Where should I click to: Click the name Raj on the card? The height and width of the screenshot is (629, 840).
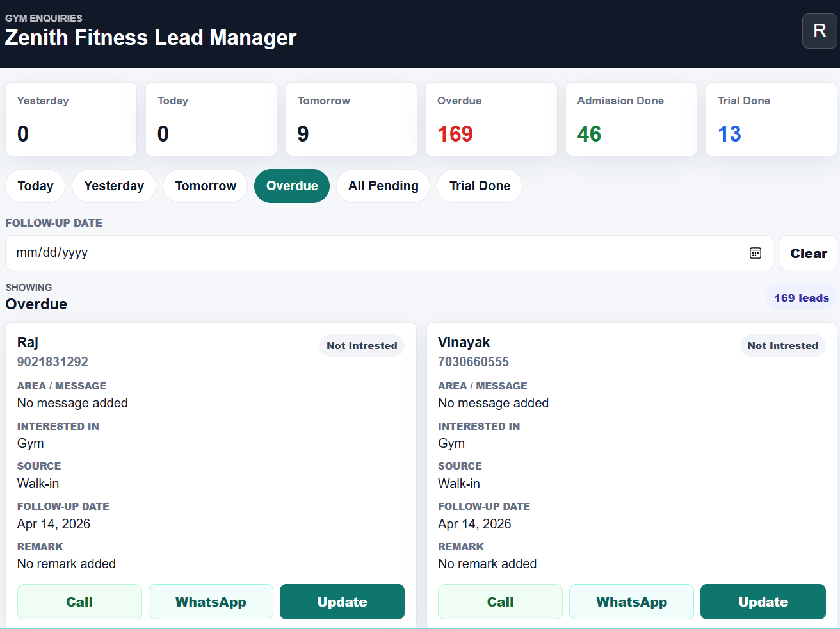(28, 342)
